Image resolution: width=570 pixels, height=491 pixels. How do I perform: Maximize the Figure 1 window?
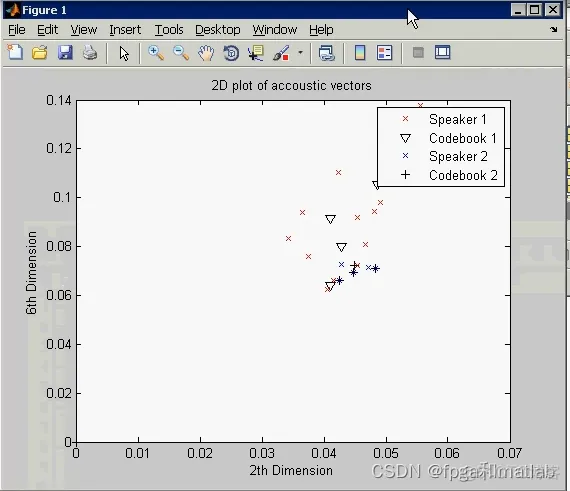click(x=535, y=10)
